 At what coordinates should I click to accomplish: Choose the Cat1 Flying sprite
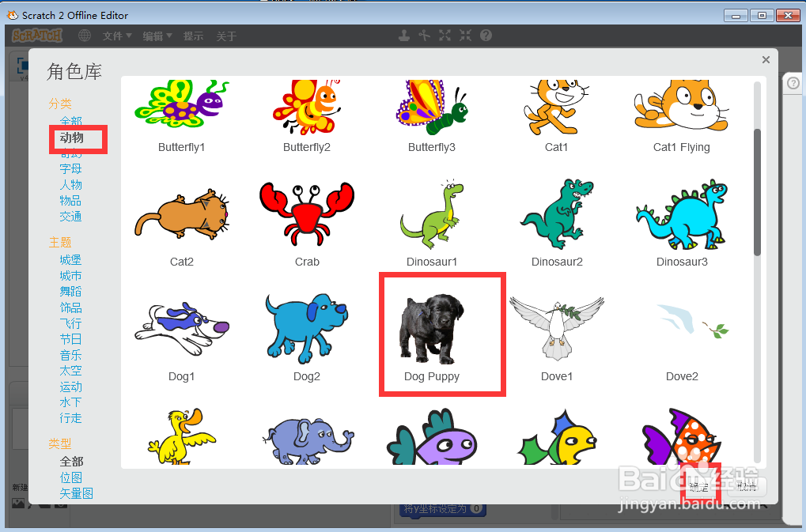pyautogui.click(x=682, y=117)
